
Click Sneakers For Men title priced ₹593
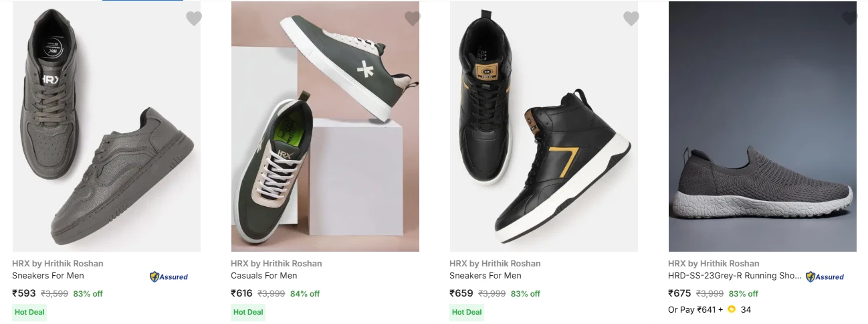48,276
